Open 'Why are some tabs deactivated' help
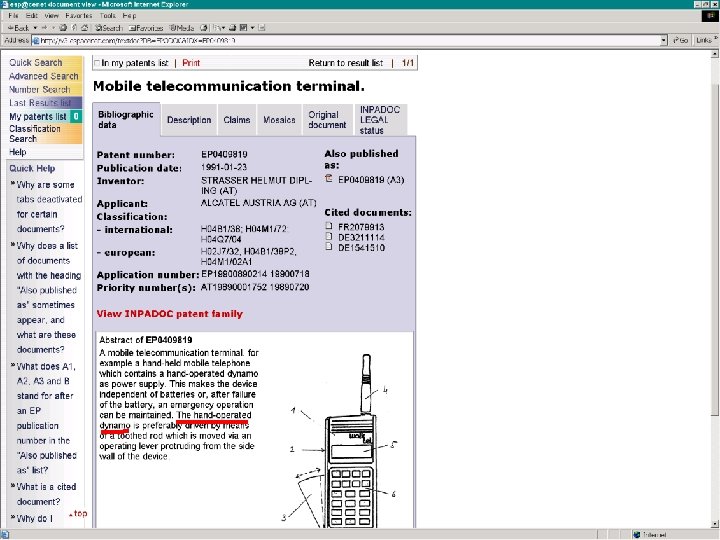Screen dimensions: 720x540 pos(49,207)
